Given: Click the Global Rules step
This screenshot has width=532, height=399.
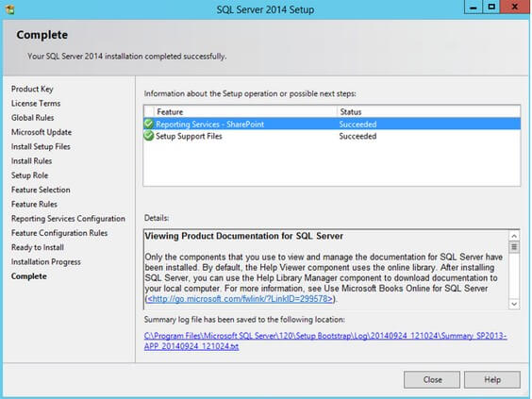Looking at the screenshot, I should tap(33, 118).
